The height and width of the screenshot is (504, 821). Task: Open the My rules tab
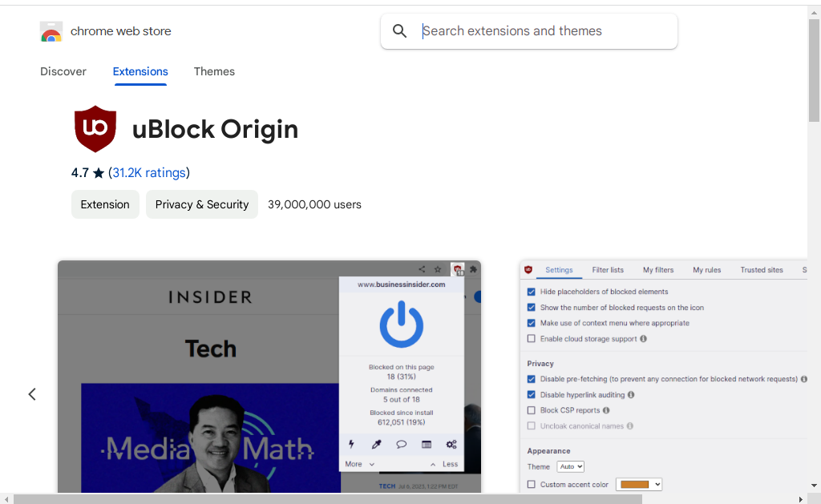point(707,270)
